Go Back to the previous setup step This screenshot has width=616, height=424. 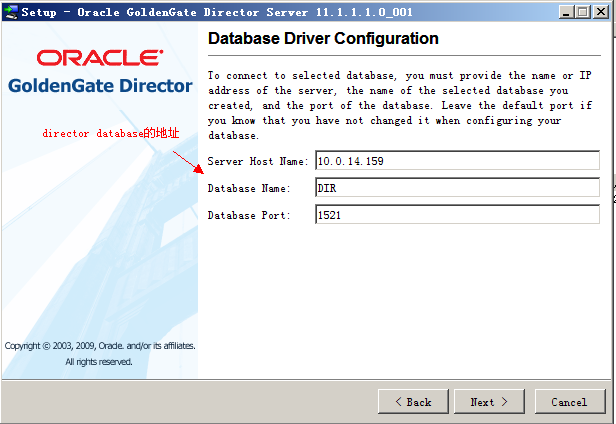point(413,402)
